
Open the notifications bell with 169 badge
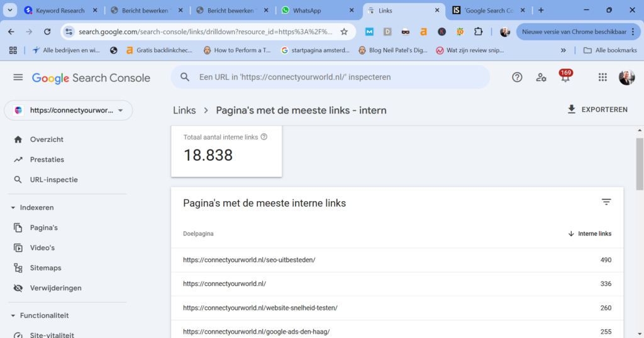(565, 77)
